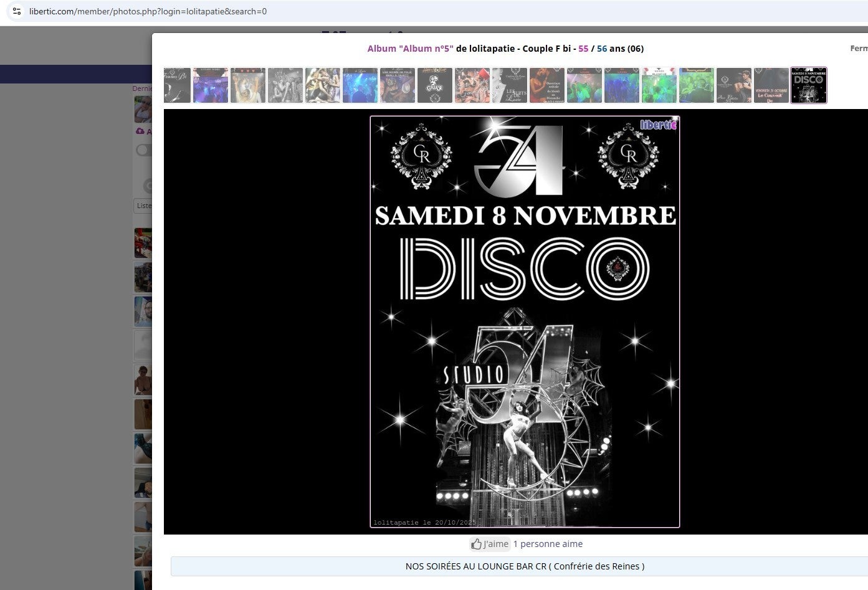Open the 'Soirée Blanche' thumbnail
868x590 pixels.
click(659, 85)
